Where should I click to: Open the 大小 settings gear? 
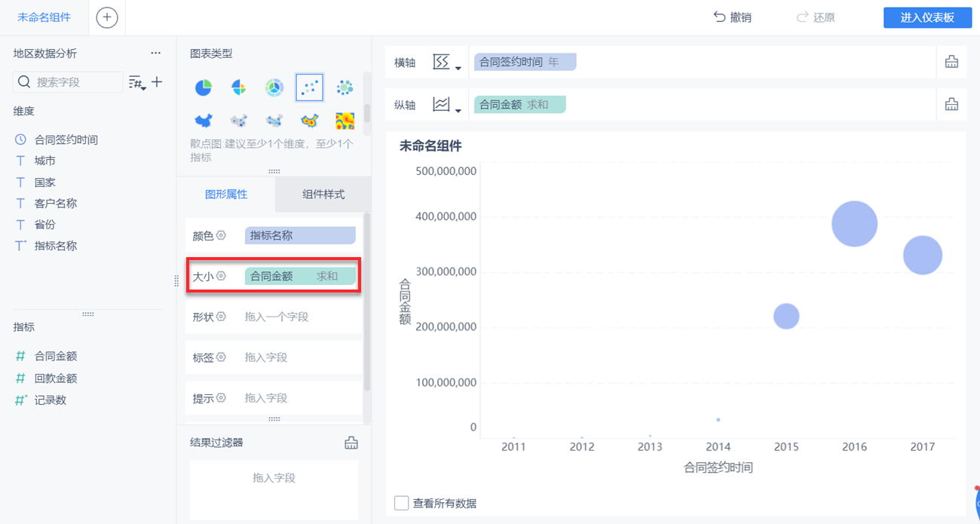pos(222,276)
